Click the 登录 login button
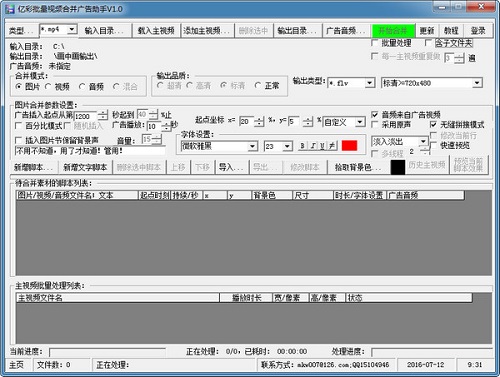The height and width of the screenshot is (377, 500). tap(478, 31)
